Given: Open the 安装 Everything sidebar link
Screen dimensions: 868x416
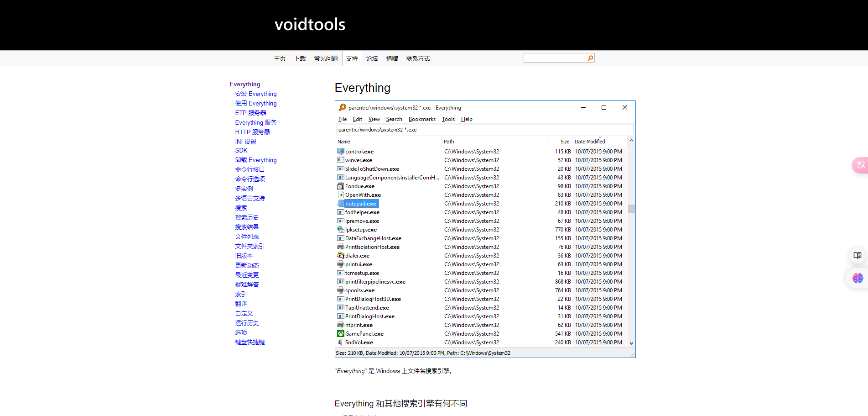Looking at the screenshot, I should [x=256, y=94].
